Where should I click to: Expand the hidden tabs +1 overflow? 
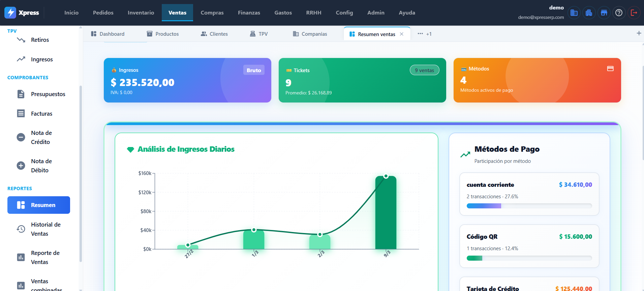coord(424,34)
